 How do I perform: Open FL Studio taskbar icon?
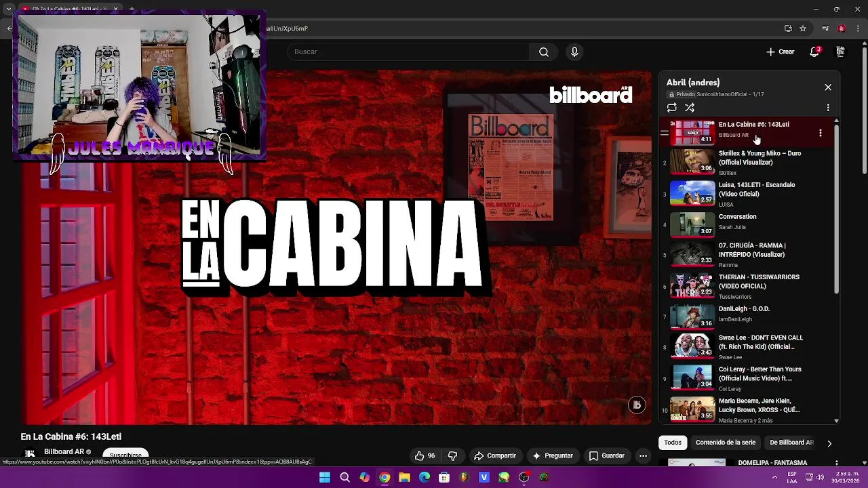tap(464, 477)
